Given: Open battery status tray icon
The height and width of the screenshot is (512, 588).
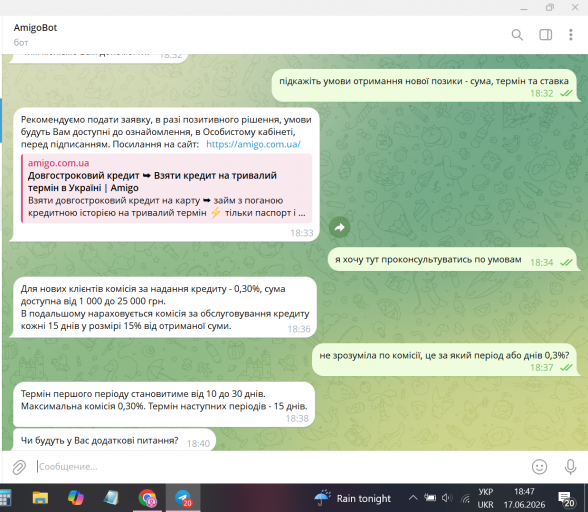Looking at the screenshot, I should [430, 498].
